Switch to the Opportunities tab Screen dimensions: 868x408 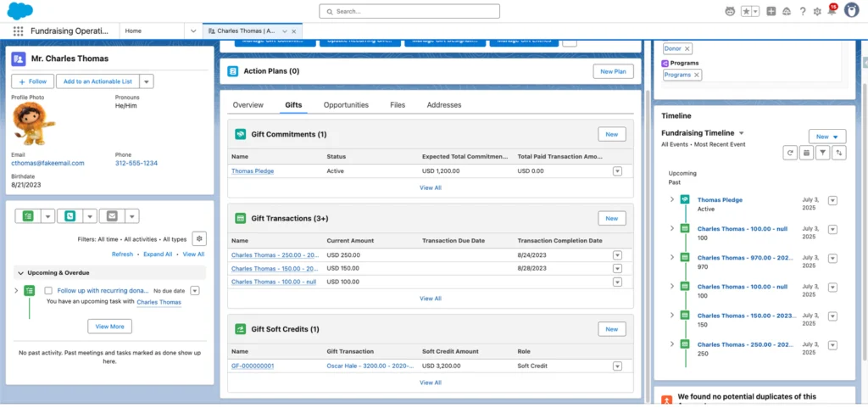(346, 105)
